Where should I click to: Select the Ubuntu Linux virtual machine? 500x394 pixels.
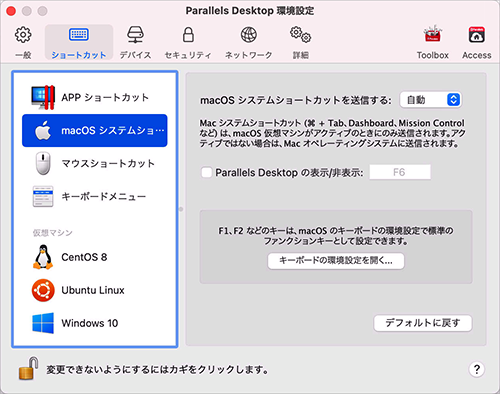[95, 290]
